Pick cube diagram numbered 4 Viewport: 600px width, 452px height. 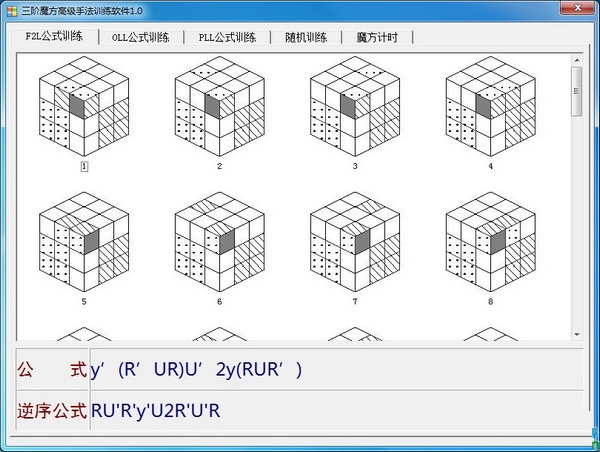491,106
